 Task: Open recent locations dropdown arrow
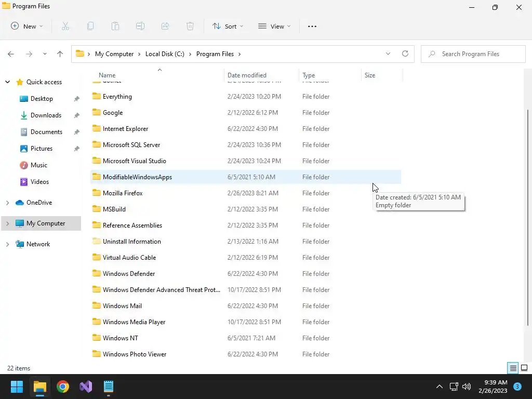click(x=45, y=54)
